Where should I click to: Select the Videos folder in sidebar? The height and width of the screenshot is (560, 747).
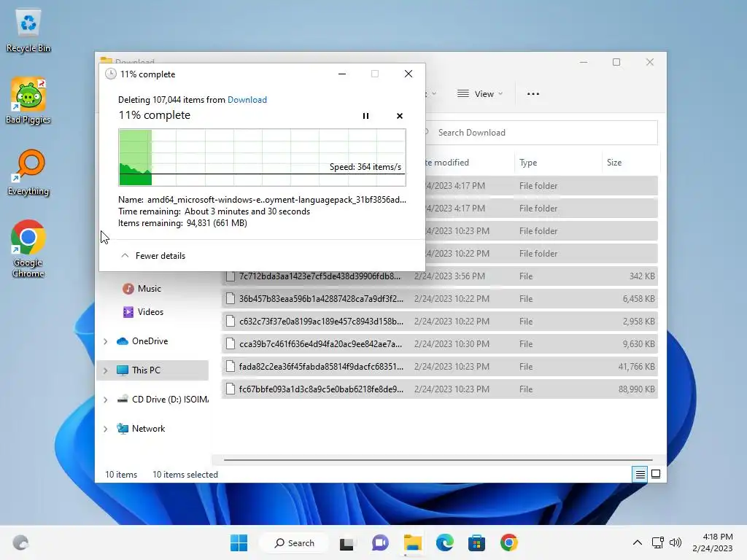tap(150, 312)
